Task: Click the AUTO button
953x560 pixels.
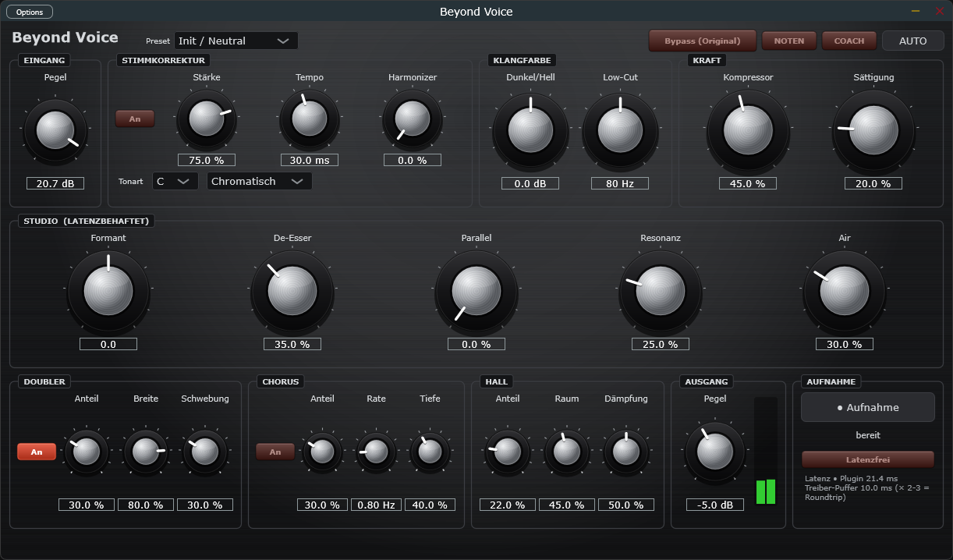Action: pos(913,41)
